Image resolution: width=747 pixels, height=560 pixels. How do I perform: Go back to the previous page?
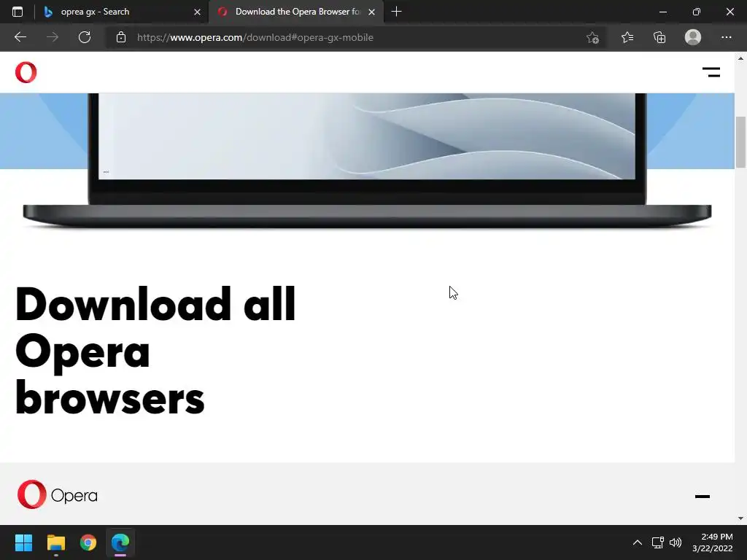click(x=20, y=37)
